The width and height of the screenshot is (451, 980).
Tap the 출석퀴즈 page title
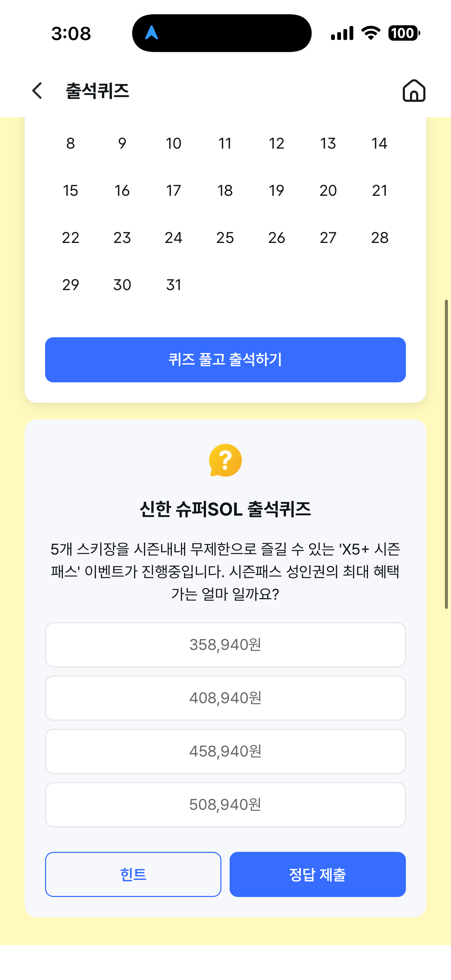tap(97, 91)
